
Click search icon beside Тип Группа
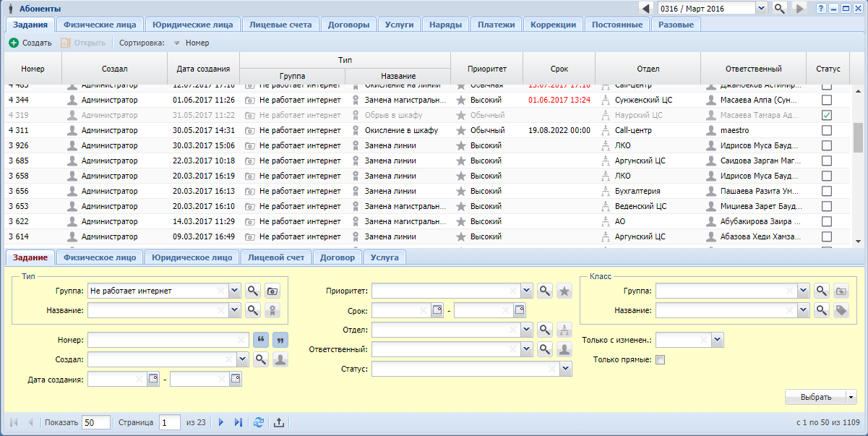pos(253,291)
